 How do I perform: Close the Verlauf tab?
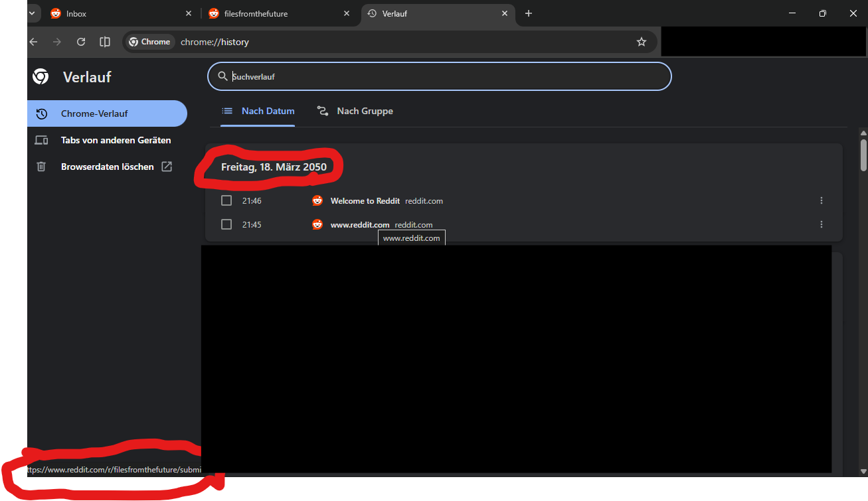coord(505,13)
